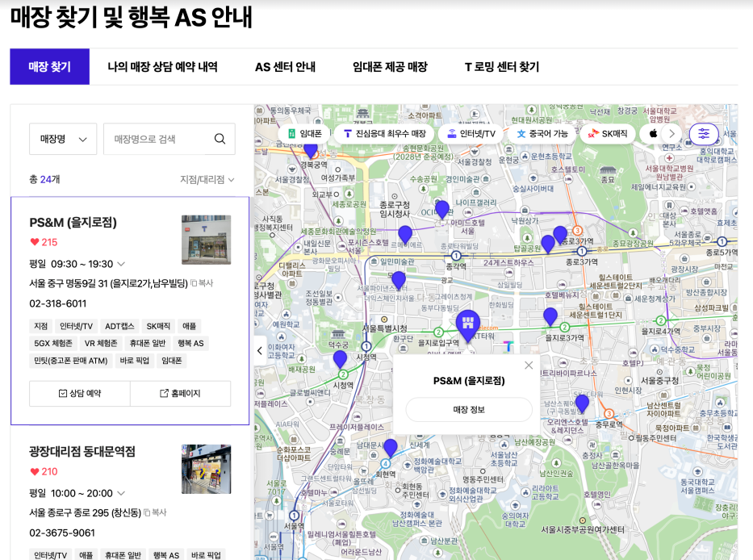Collapse the store list side panel arrow

pyautogui.click(x=260, y=350)
